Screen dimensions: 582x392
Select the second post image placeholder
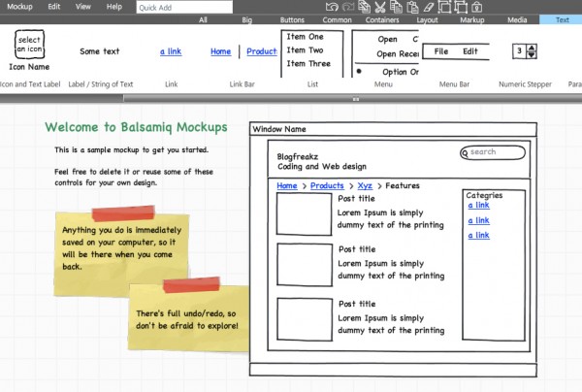305,265
